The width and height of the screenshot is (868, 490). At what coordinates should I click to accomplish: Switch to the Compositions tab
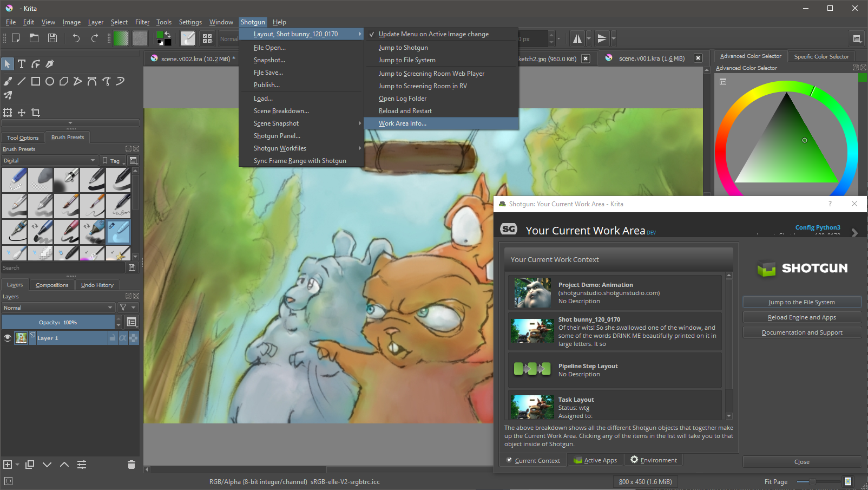[52, 285]
